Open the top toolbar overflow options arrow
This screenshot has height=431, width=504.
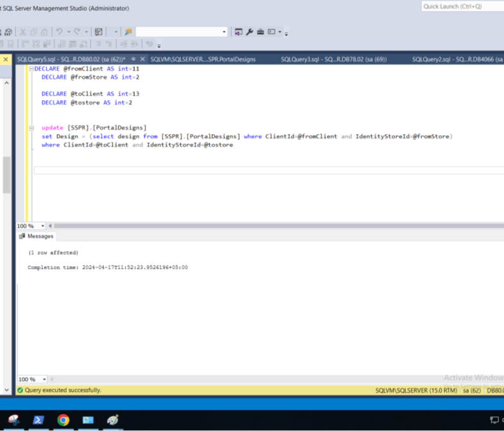[x=286, y=34]
